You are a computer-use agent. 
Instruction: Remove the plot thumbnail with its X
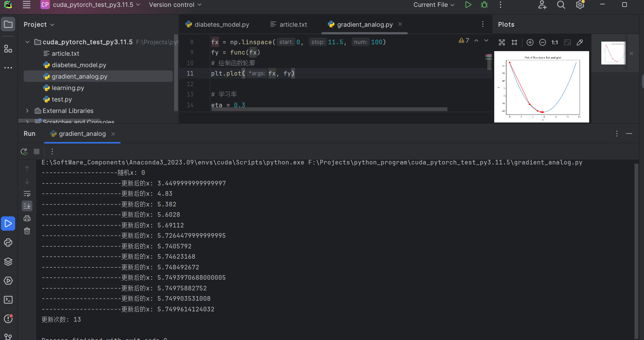tap(631, 53)
